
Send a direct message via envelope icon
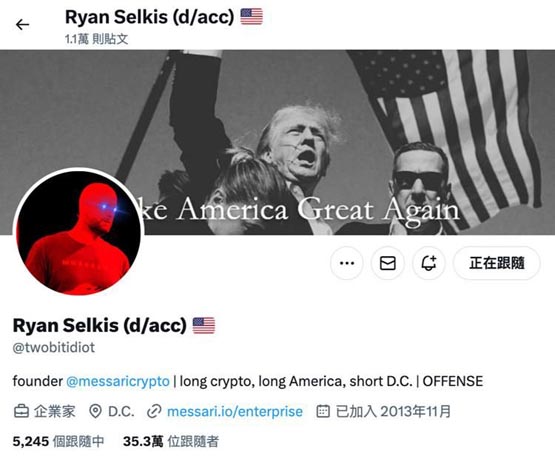388,263
